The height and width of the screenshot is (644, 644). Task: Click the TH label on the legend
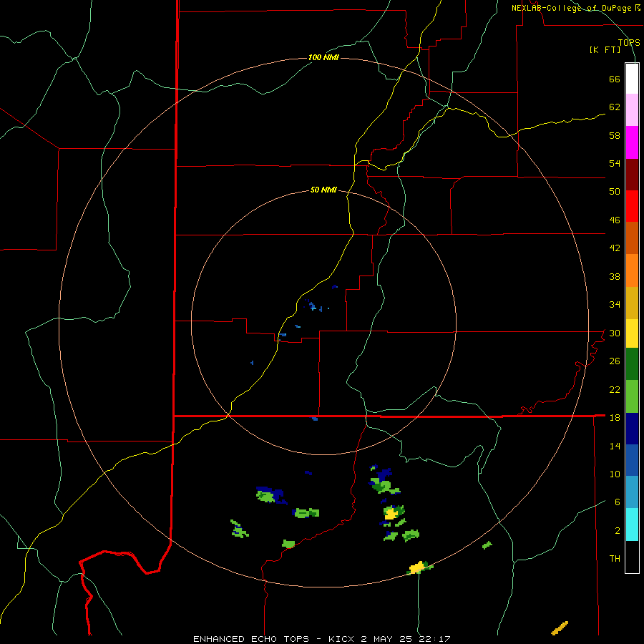[615, 559]
